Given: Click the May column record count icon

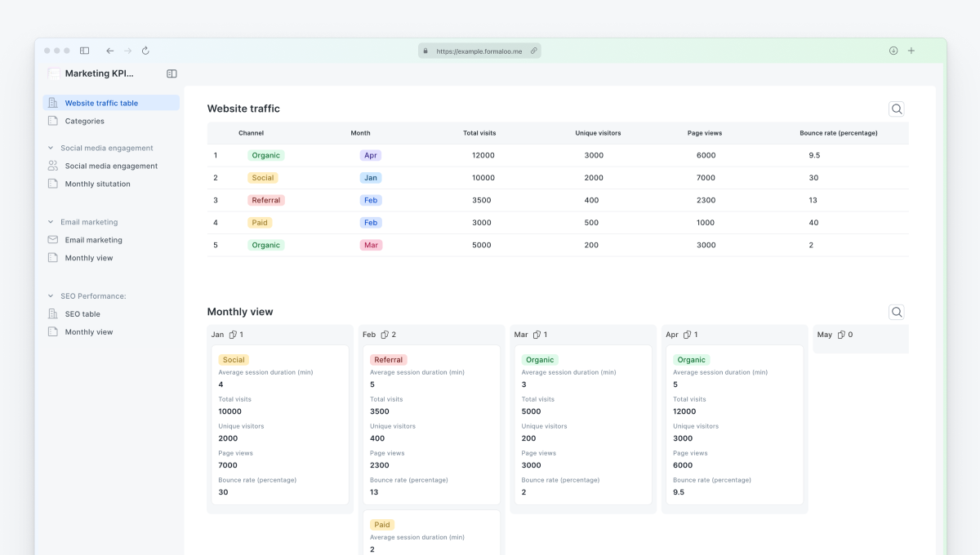Looking at the screenshot, I should point(841,335).
